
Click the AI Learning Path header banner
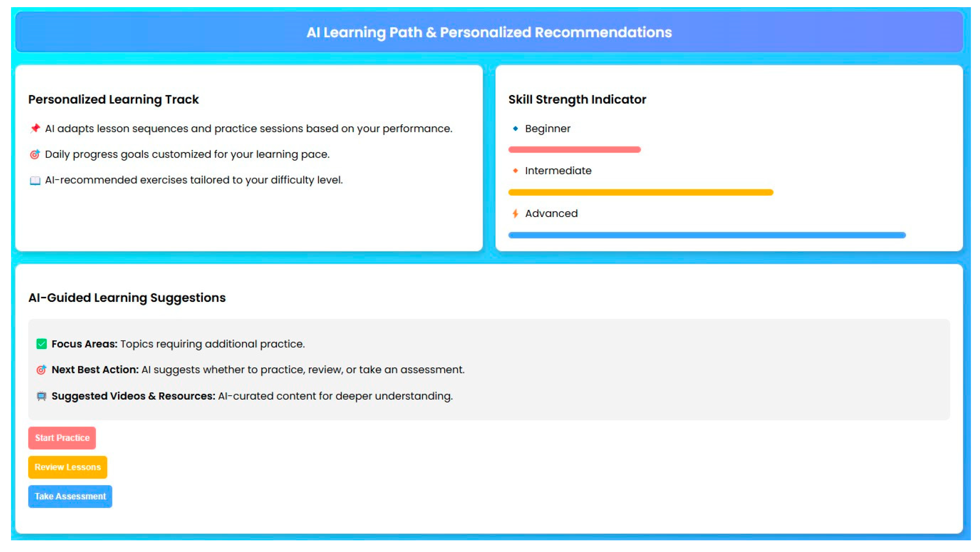[489, 32]
